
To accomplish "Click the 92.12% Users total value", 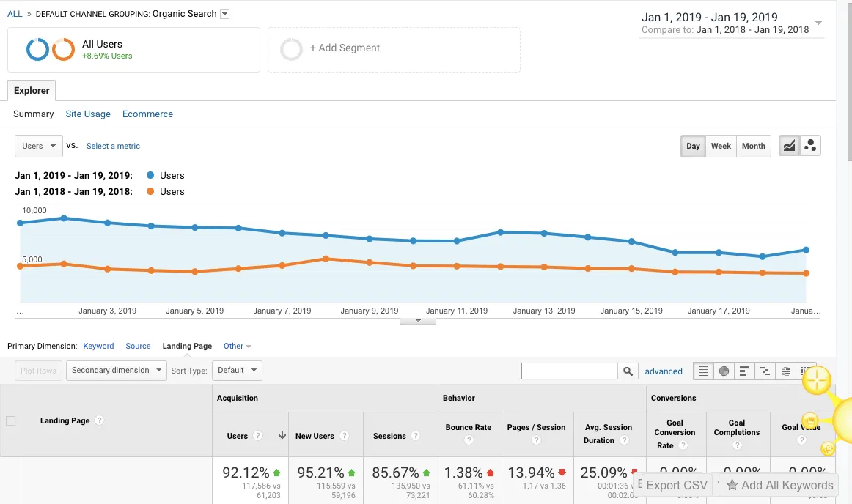I will coord(246,472).
